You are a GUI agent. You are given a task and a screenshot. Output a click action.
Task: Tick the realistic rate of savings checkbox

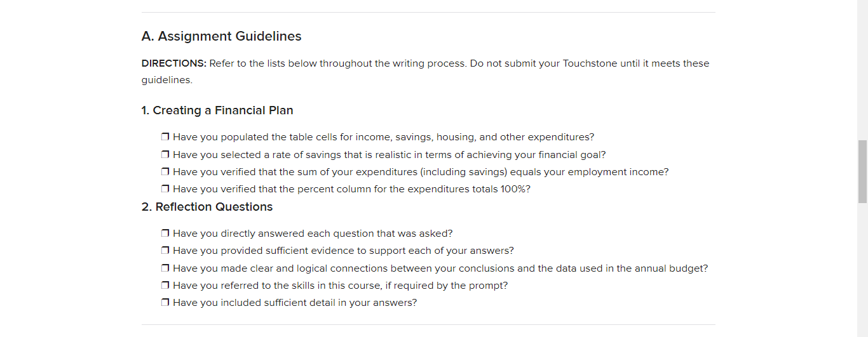point(165,154)
